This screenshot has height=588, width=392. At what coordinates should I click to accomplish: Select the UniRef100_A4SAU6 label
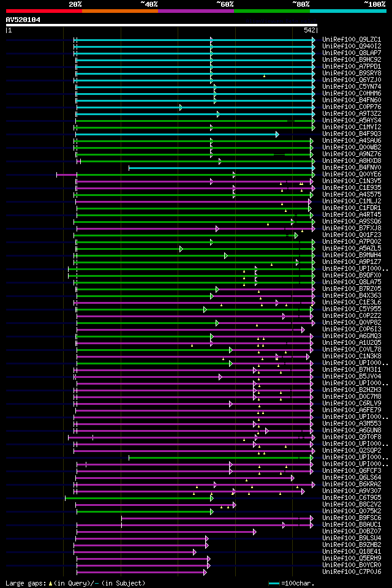[352, 141]
